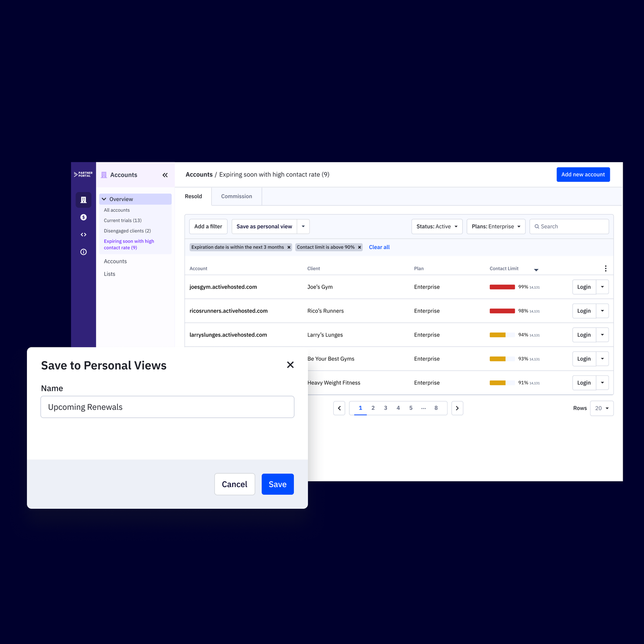Image resolution: width=644 pixels, height=644 pixels.
Task: Remove the Contact limit filter chip
Action: tap(359, 248)
